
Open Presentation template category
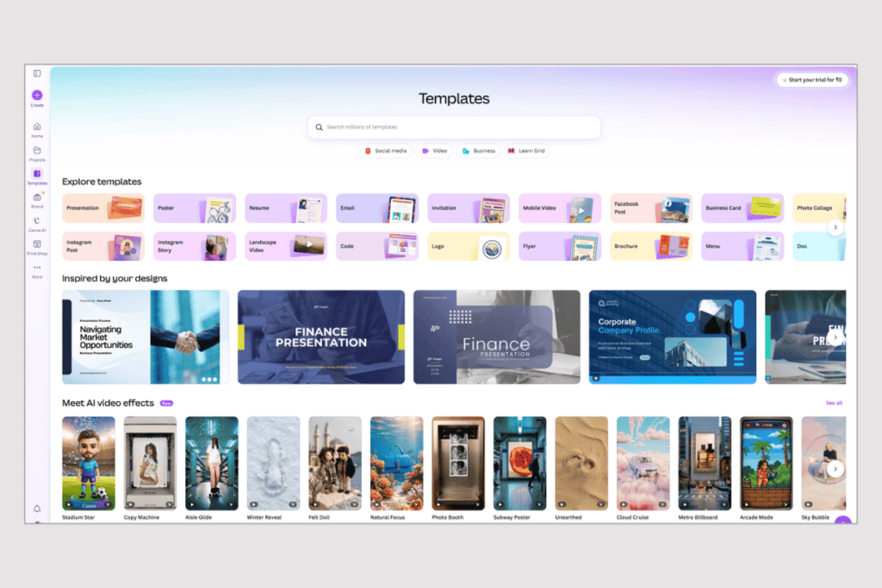point(103,208)
